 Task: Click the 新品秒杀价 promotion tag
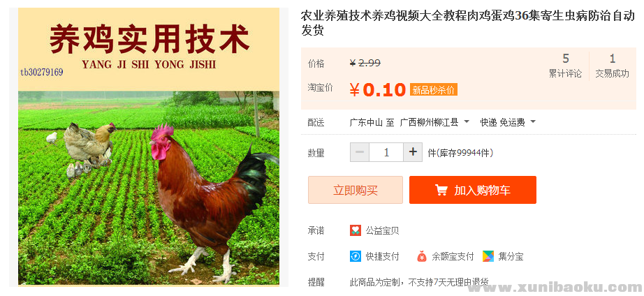click(434, 90)
